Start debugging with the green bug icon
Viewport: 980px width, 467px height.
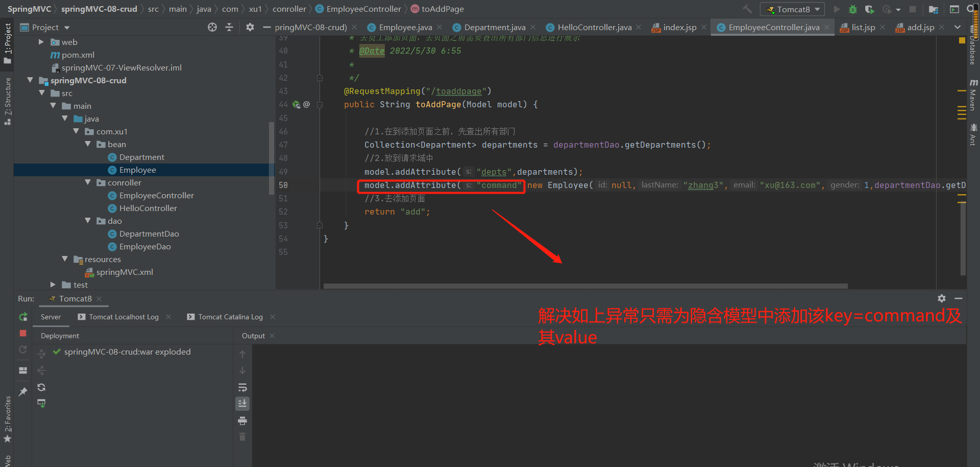(x=853, y=9)
